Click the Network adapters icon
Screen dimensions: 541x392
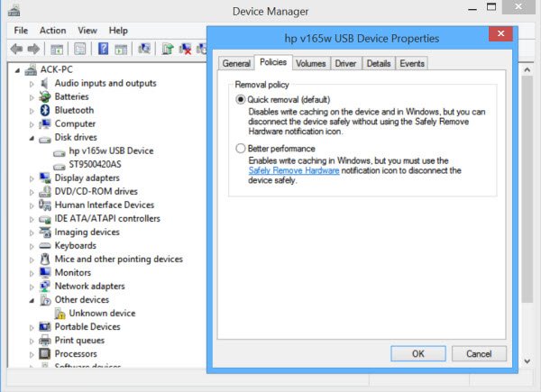pyautogui.click(x=45, y=287)
